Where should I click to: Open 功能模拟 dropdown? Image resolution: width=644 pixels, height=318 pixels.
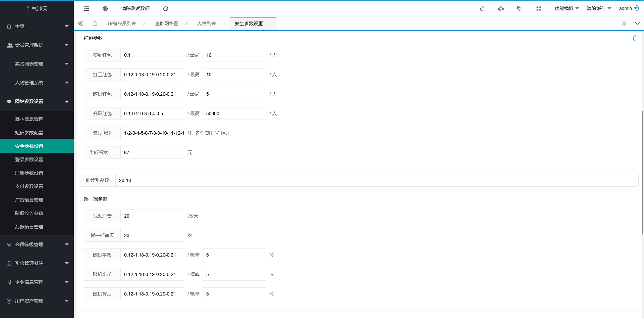567,9
